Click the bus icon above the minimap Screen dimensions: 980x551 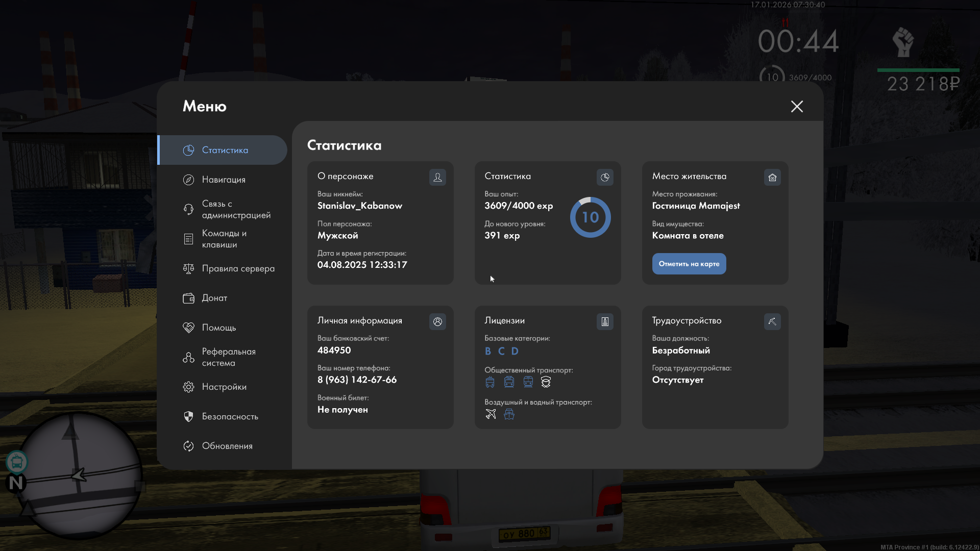pyautogui.click(x=17, y=462)
